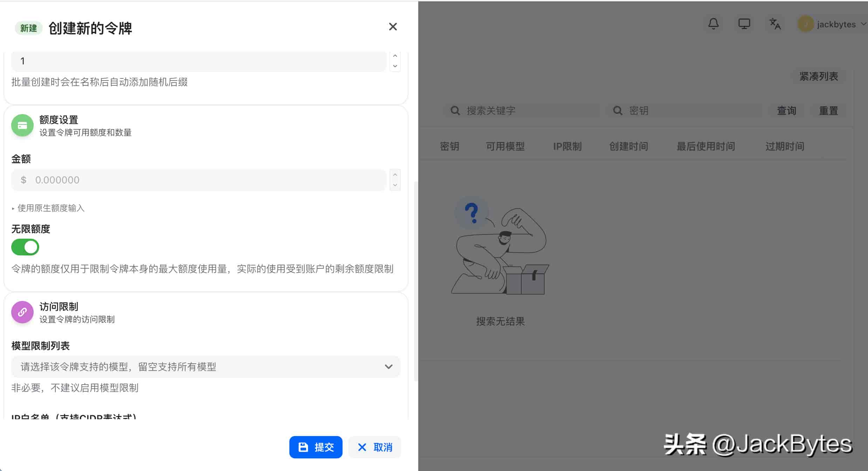Open notifications bell icon
868x471 pixels.
point(714,24)
